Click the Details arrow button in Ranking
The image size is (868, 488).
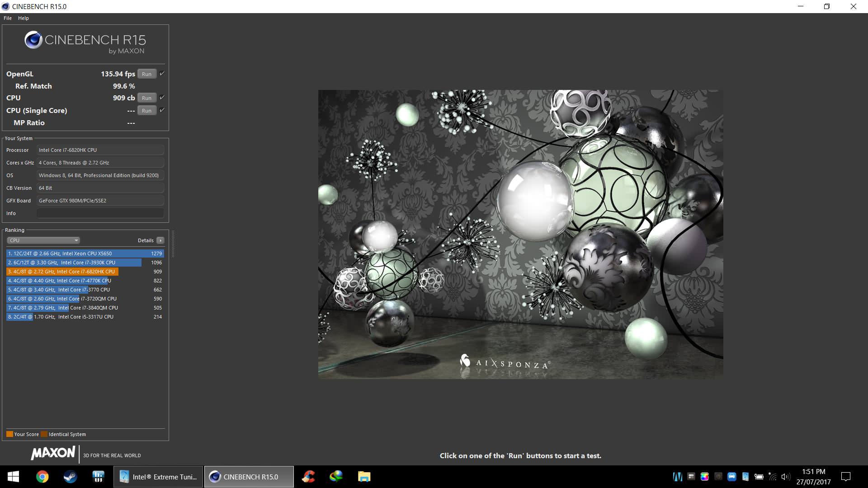[x=160, y=240]
